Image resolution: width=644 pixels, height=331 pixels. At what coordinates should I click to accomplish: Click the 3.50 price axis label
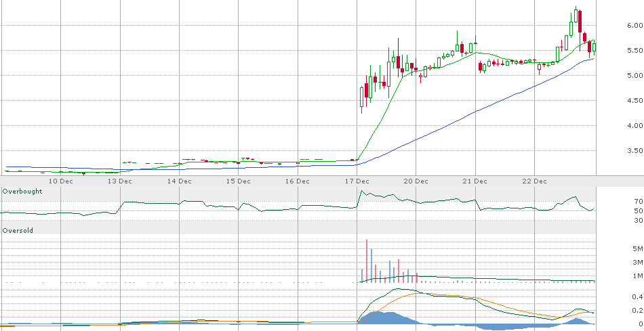pos(635,150)
